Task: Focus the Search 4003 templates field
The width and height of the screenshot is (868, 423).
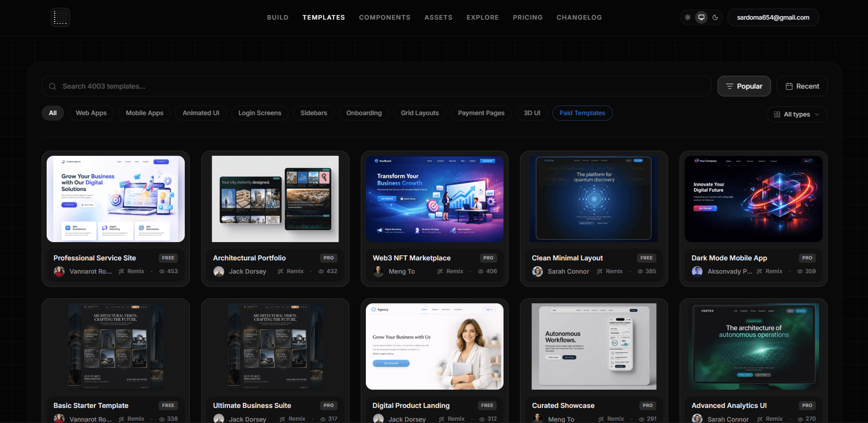Action: (x=376, y=86)
